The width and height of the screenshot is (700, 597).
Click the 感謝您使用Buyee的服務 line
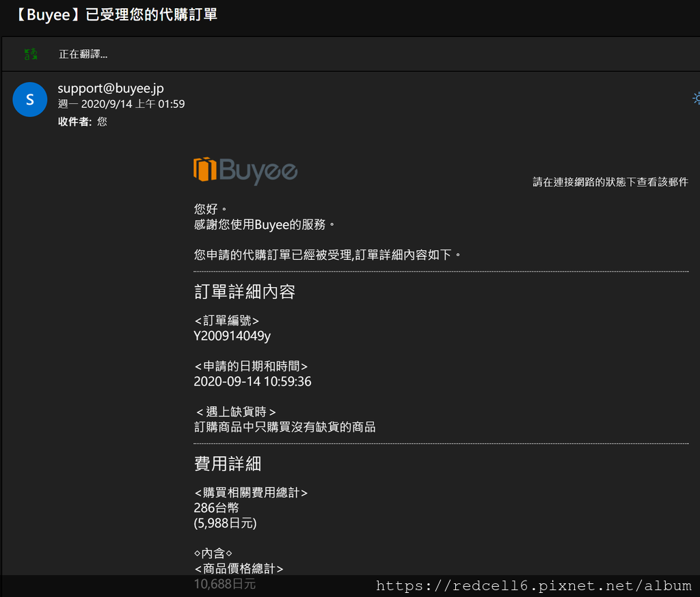coord(265,224)
